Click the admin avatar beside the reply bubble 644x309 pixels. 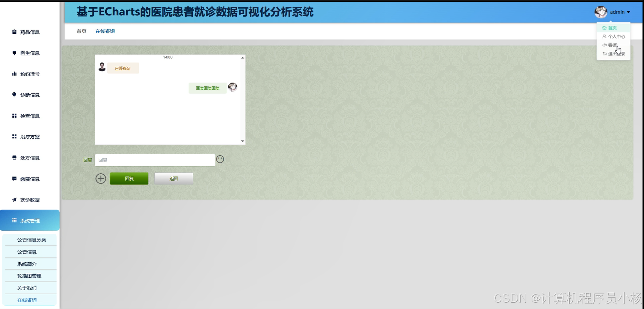pyautogui.click(x=232, y=87)
